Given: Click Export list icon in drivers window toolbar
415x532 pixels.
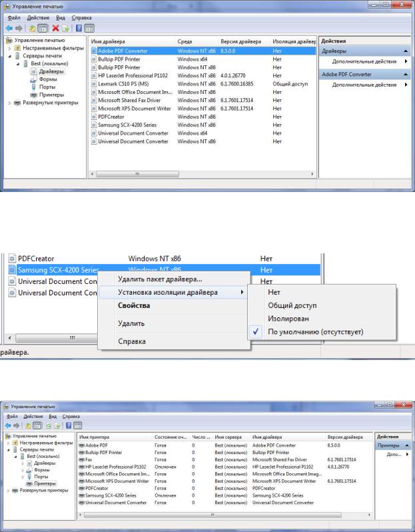Looking at the screenshot, I should click(65, 28).
